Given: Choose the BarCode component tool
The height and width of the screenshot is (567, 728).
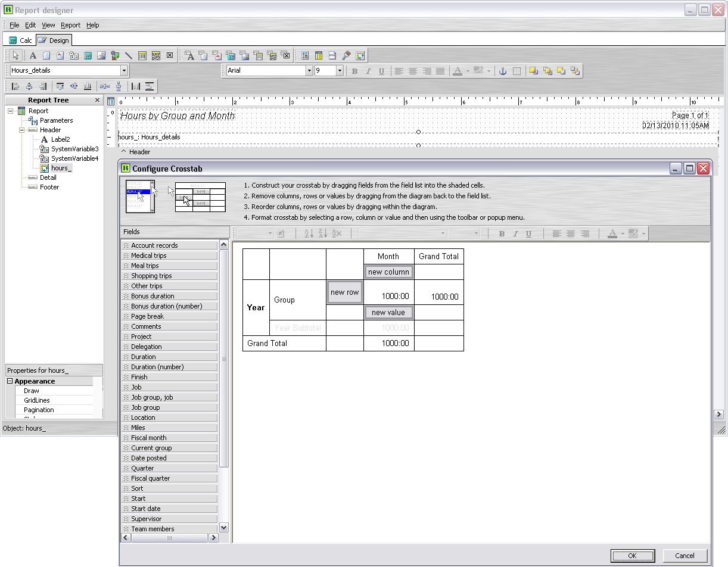Looking at the screenshot, I should [x=142, y=55].
